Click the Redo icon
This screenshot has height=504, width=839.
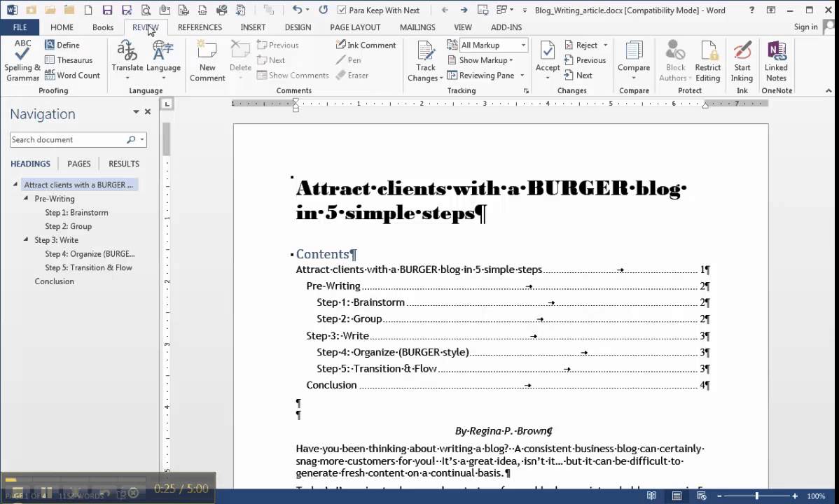(x=323, y=10)
